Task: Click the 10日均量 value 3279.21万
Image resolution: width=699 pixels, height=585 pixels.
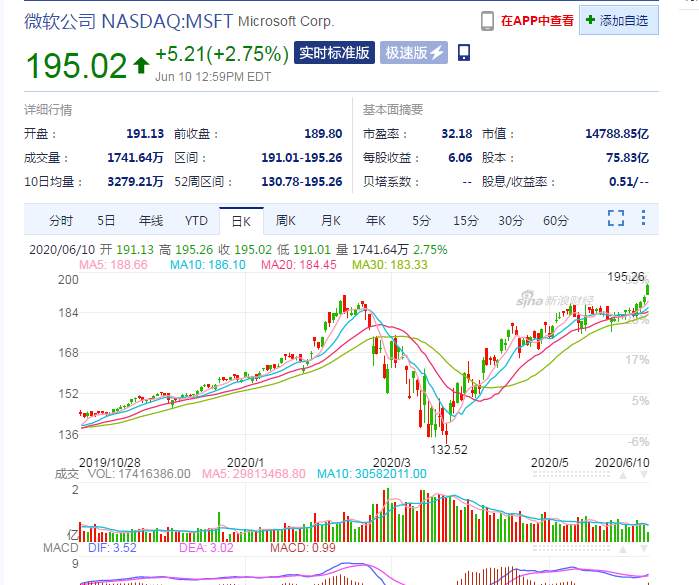Action: click(x=135, y=182)
